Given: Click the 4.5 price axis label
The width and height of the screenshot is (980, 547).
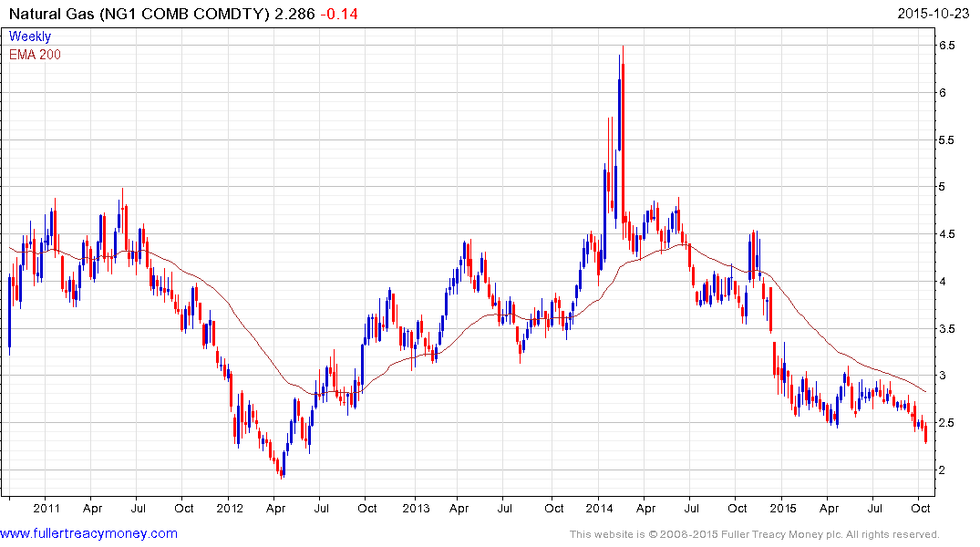Looking at the screenshot, I should [x=946, y=234].
